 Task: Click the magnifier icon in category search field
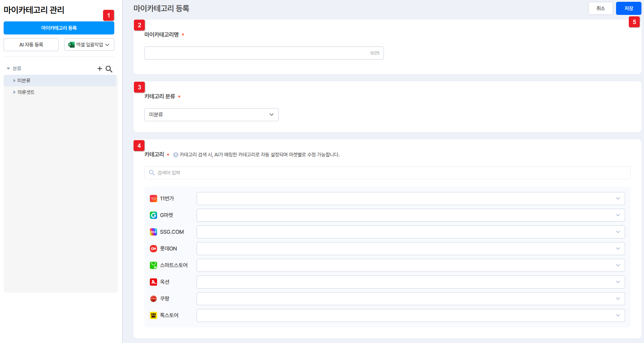pyautogui.click(x=152, y=173)
